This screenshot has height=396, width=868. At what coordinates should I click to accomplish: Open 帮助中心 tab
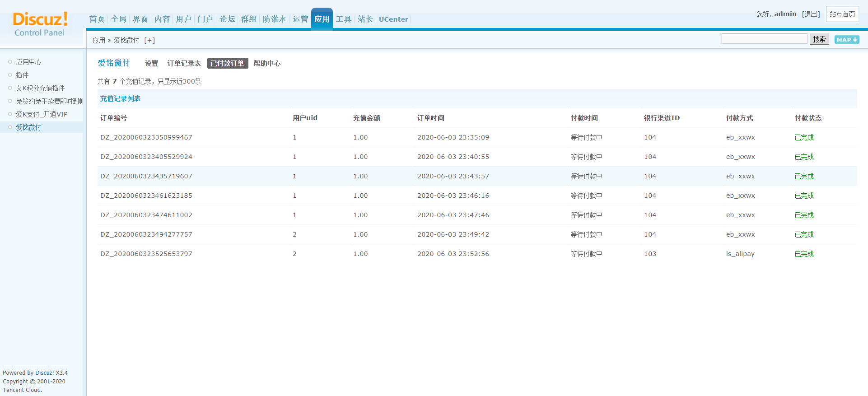tap(267, 63)
